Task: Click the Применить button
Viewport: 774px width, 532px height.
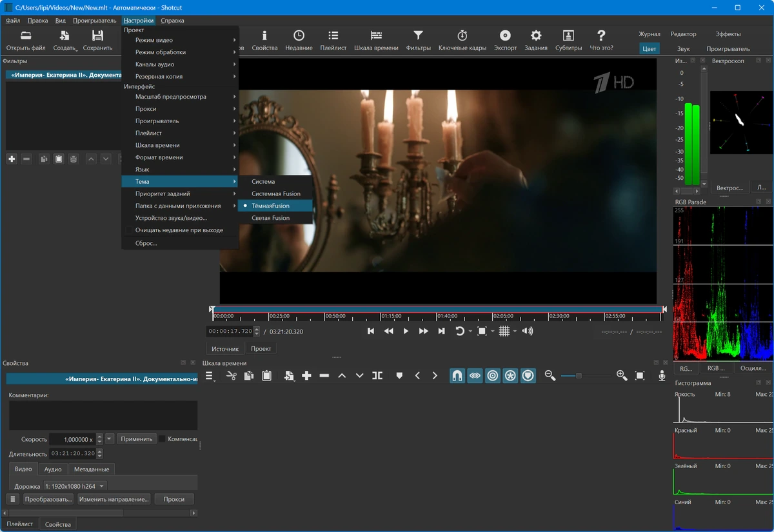Action: [137, 438]
